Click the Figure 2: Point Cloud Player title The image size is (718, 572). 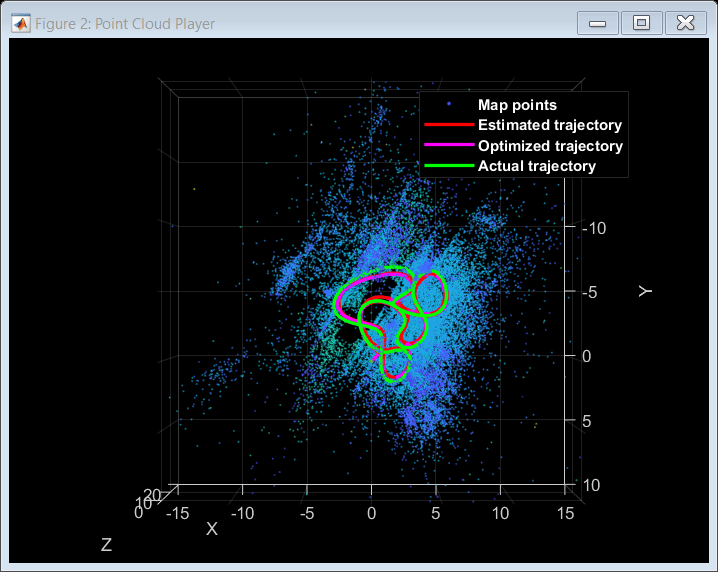[125, 24]
